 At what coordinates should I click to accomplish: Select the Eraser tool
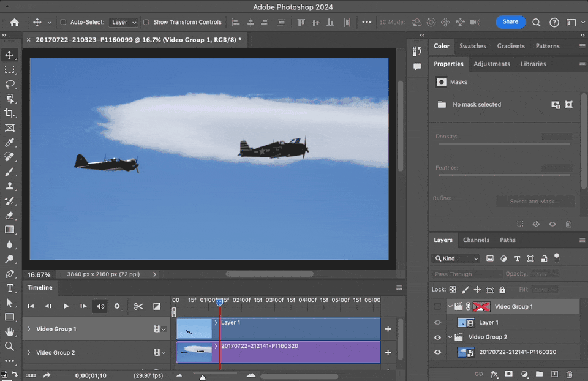(10, 215)
